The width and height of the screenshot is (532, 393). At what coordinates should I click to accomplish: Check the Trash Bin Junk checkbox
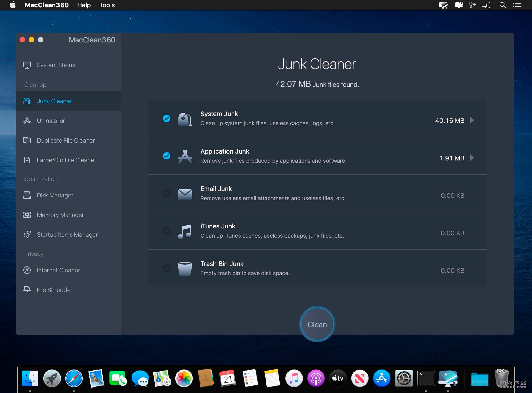(x=167, y=268)
